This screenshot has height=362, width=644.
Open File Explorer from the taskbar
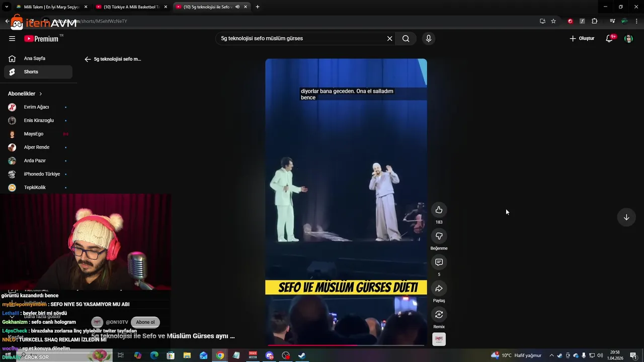coord(187,355)
